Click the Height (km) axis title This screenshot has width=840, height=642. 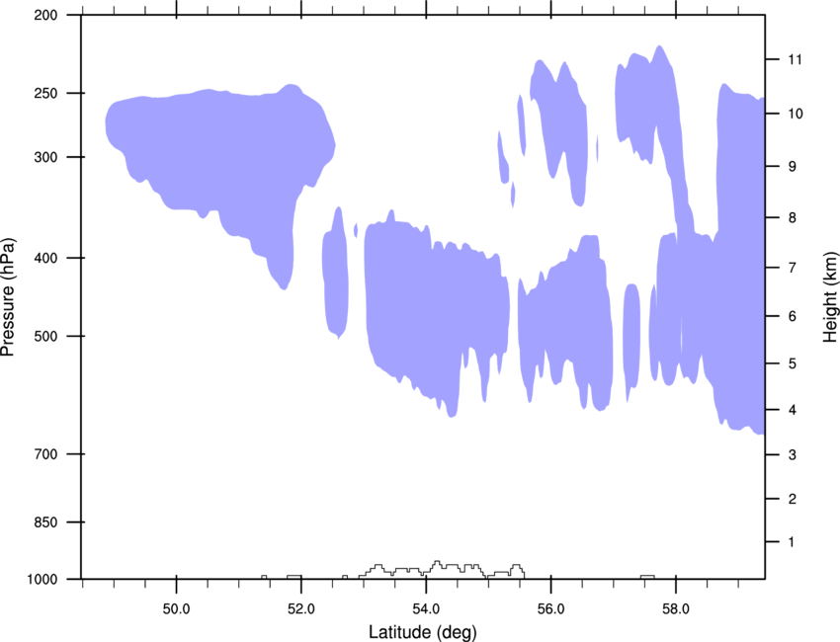click(830, 296)
